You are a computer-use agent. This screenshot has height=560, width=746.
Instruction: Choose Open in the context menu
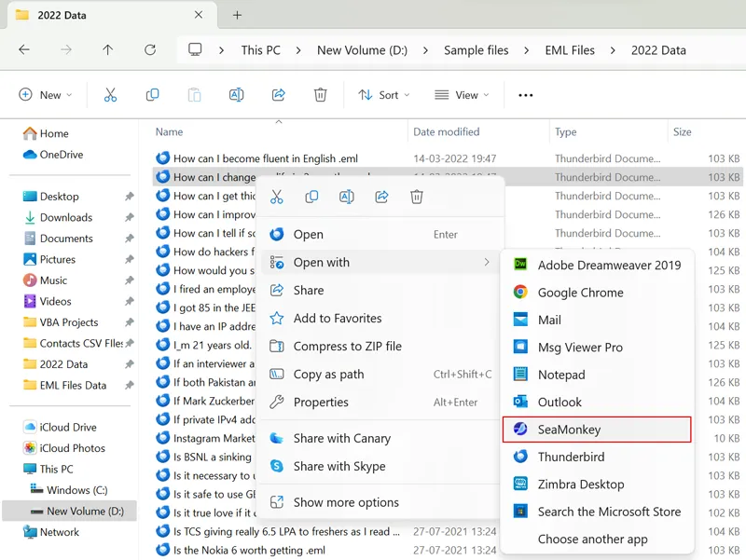pyautogui.click(x=382, y=235)
